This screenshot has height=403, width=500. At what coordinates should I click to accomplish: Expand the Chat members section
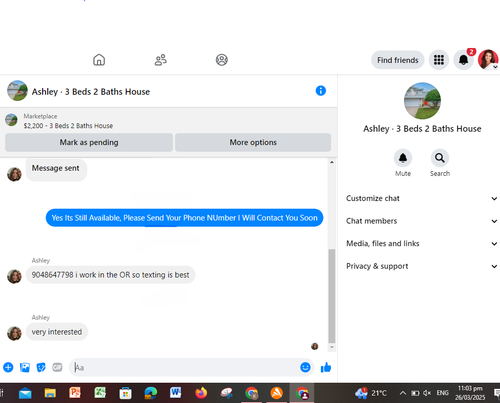[x=422, y=221]
